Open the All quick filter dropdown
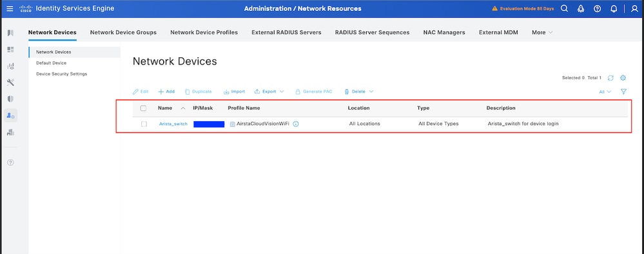The width and height of the screenshot is (644, 254). pos(605,92)
